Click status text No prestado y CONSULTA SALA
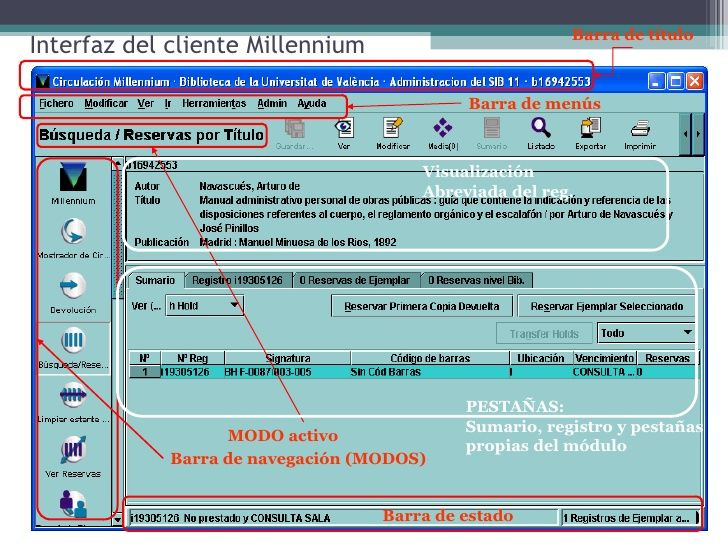This screenshot has height=546, width=728. (257, 518)
